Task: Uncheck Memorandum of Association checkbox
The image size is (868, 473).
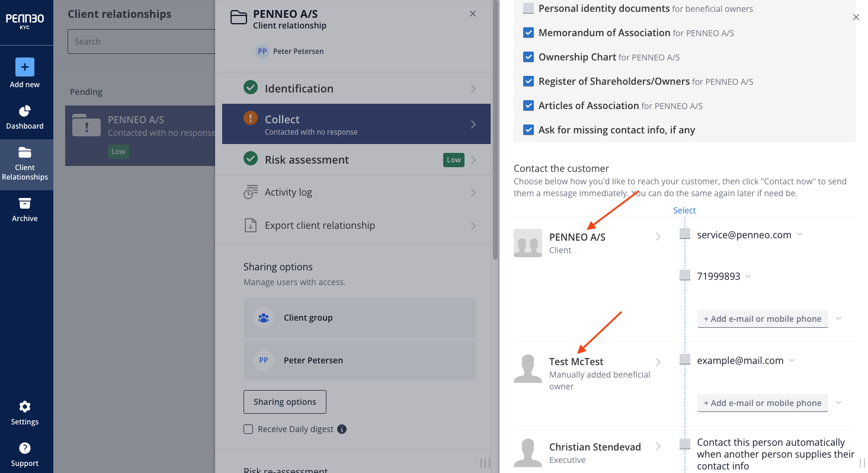Action: [529, 33]
